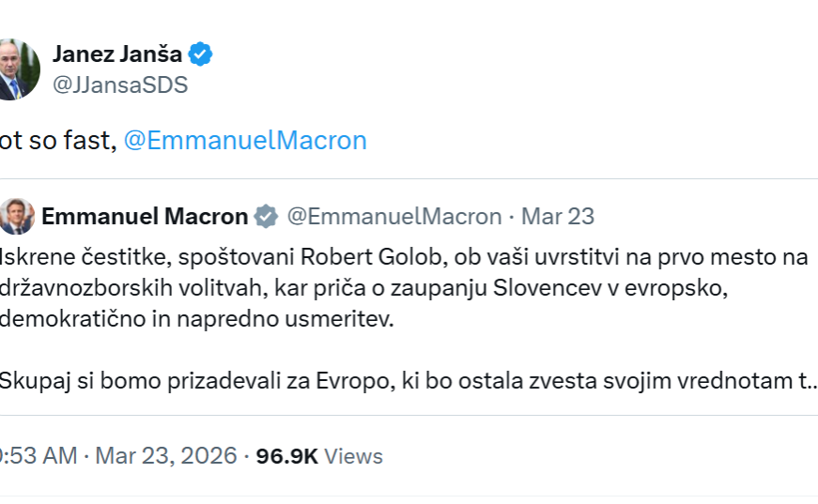This screenshot has height=504, width=818.
Task: Click the gray verified badge beside Emmanuel Macron
Action: pos(267,217)
